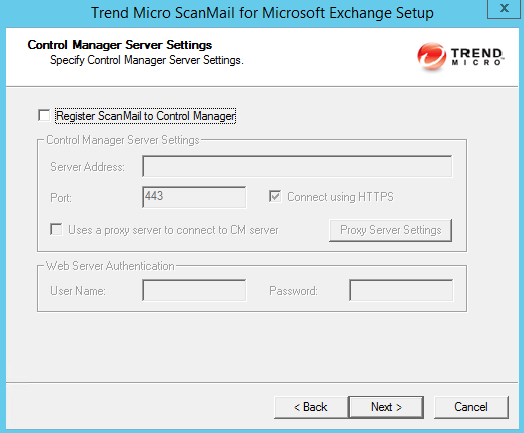This screenshot has height=433, width=524.
Task: Focus the User Name text box
Action: [x=194, y=290]
